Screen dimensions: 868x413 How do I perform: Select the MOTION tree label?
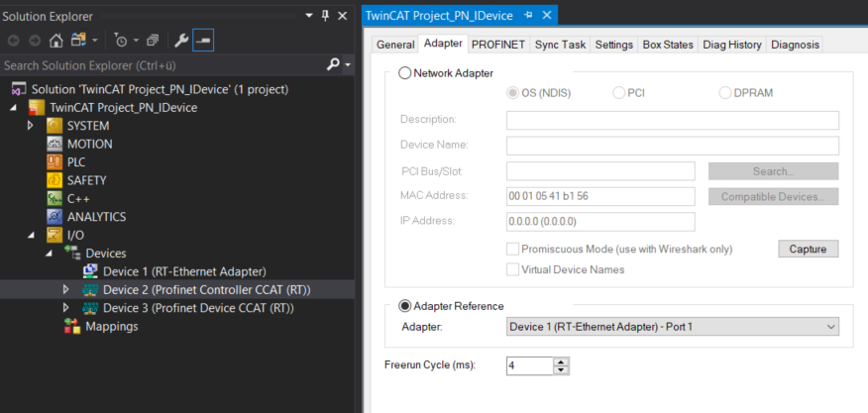click(90, 144)
